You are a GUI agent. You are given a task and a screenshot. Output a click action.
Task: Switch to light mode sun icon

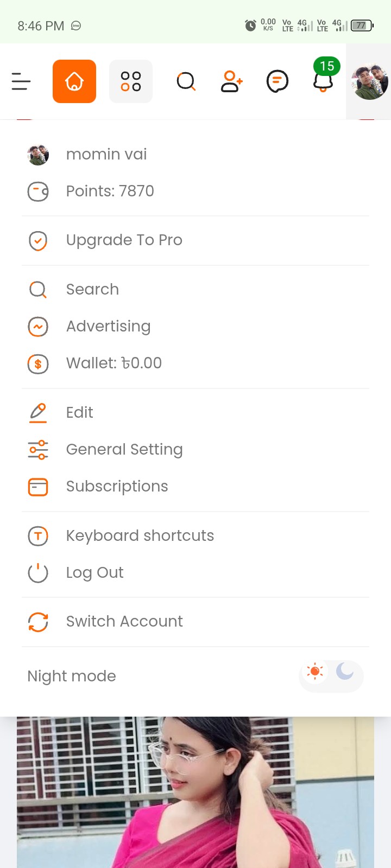tap(315, 672)
